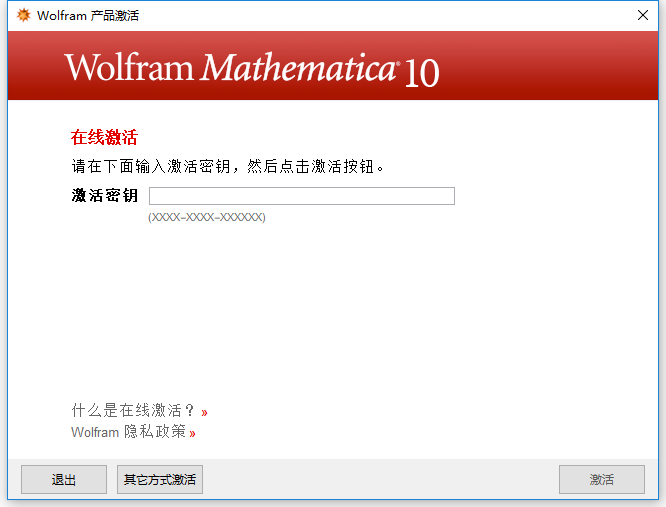Click the 在线激活 heading text
Viewport: 666px width, 507px height.
[104, 137]
